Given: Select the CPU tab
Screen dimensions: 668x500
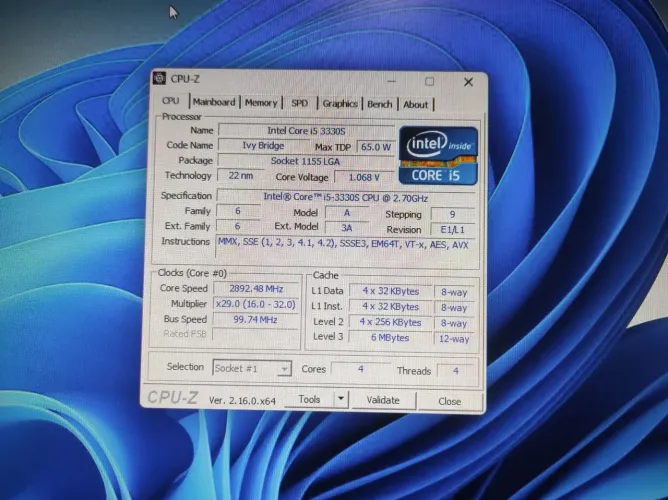Looking at the screenshot, I should click(x=170, y=101).
